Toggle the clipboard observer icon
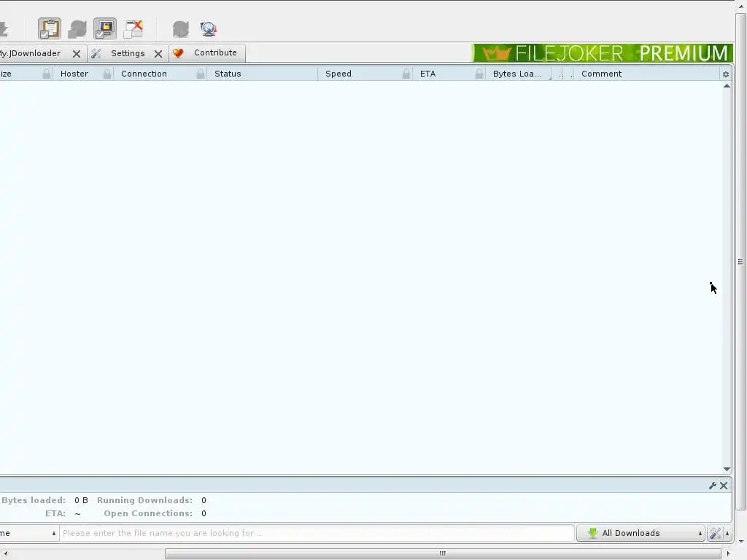The image size is (747, 560). (x=50, y=29)
